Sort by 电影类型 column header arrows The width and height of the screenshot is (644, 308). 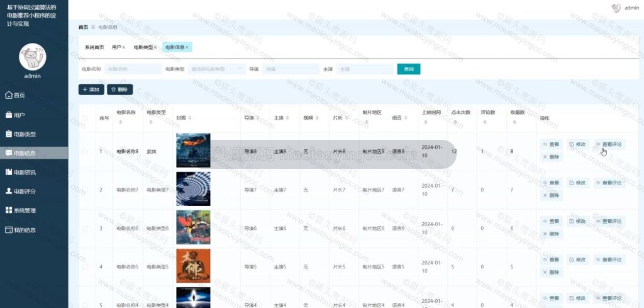tap(151, 122)
